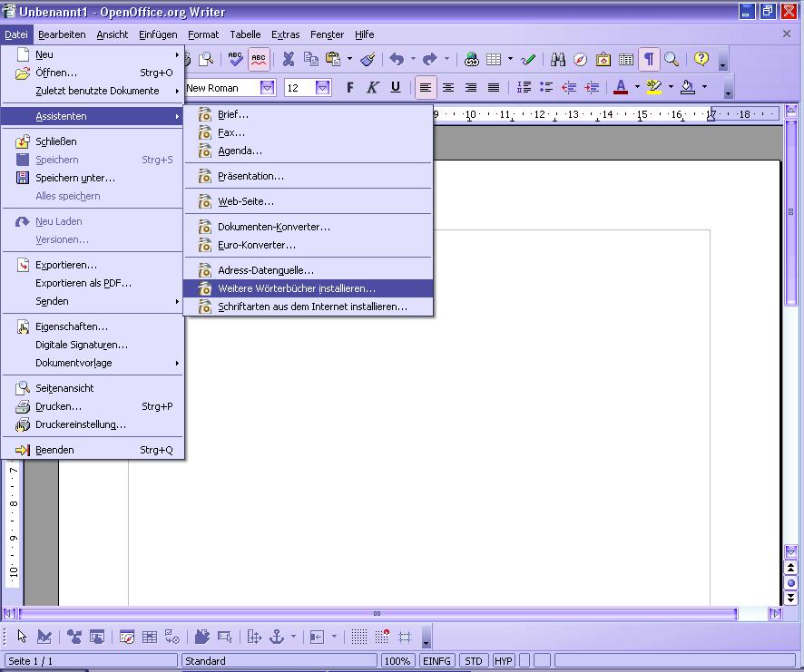
Task: Click the Data Sources icon
Action: pyautogui.click(x=625, y=60)
